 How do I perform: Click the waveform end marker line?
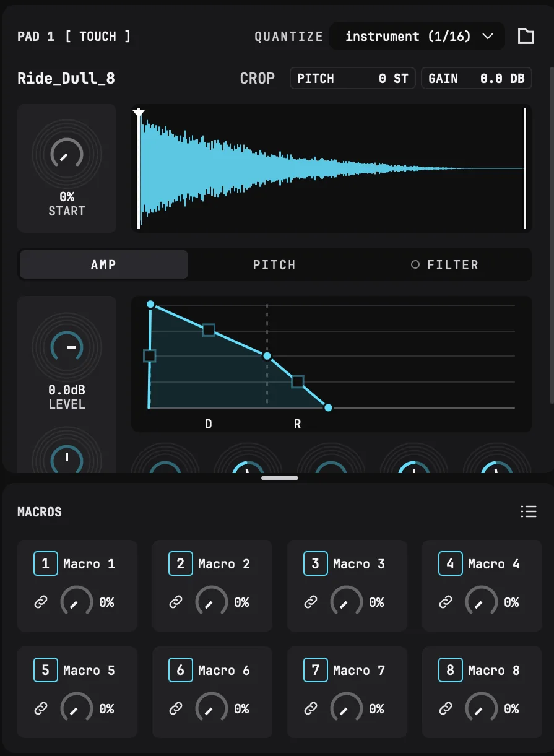pos(525,168)
